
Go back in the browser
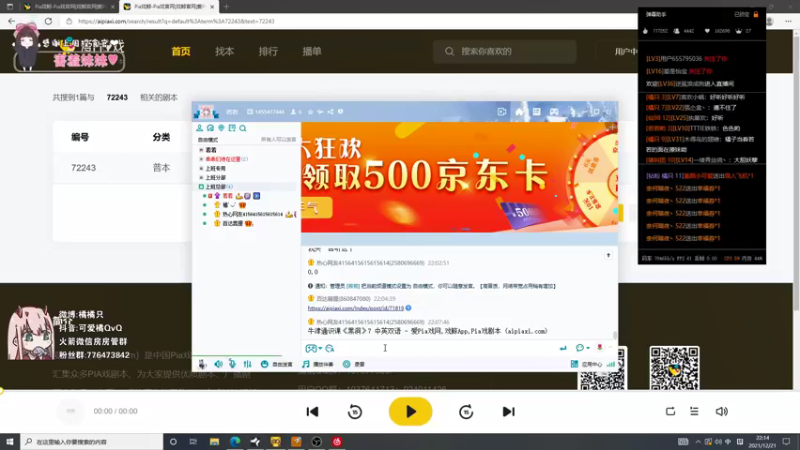(12, 21)
